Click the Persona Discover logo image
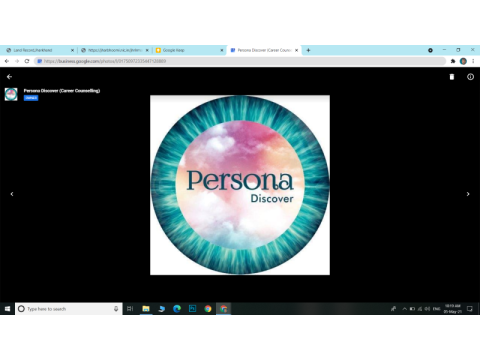 pyautogui.click(x=240, y=185)
